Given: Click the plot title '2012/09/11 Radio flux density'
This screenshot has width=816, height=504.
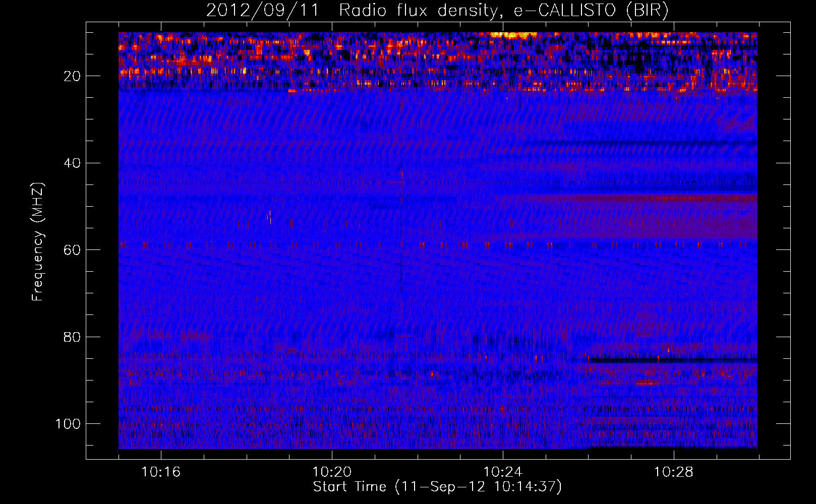Looking at the screenshot, I should [437, 11].
